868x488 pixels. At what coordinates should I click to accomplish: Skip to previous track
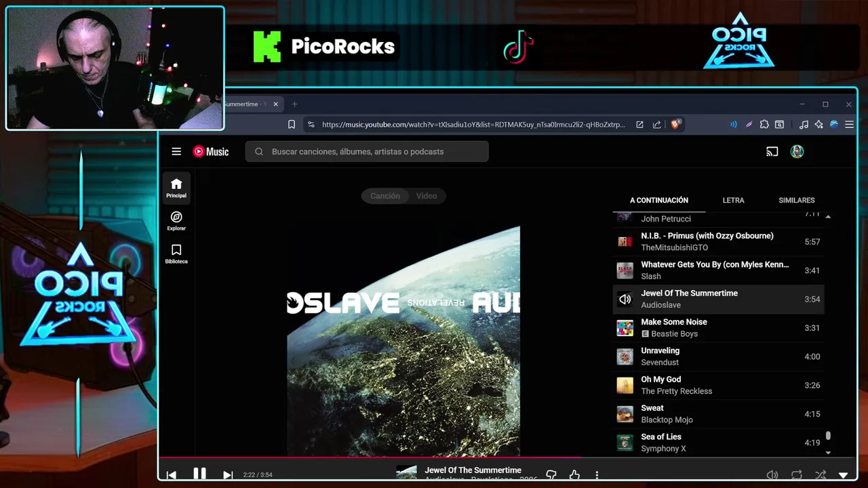[172, 474]
